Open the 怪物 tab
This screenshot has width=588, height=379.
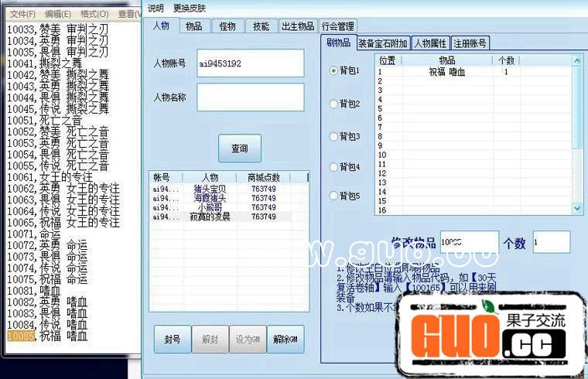click(x=227, y=26)
